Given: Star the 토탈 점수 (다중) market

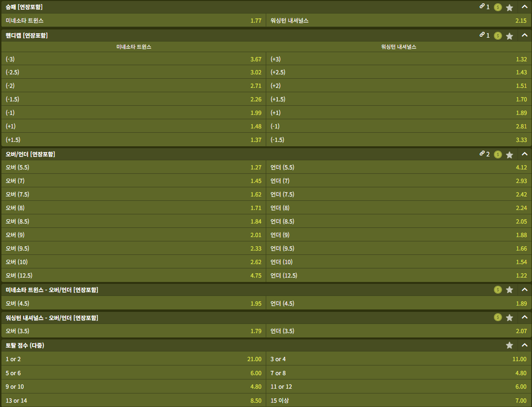Looking at the screenshot, I should [x=509, y=346].
